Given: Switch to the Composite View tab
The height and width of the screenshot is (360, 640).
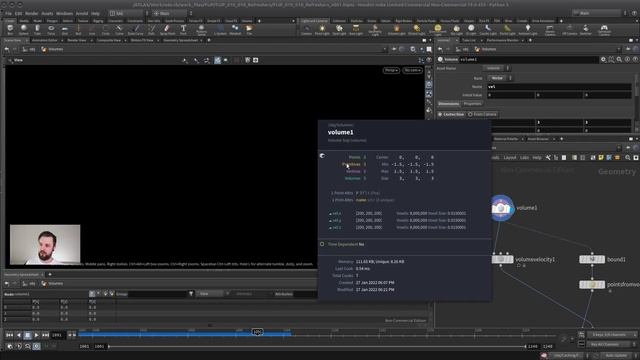Looking at the screenshot, I should pos(109,40).
